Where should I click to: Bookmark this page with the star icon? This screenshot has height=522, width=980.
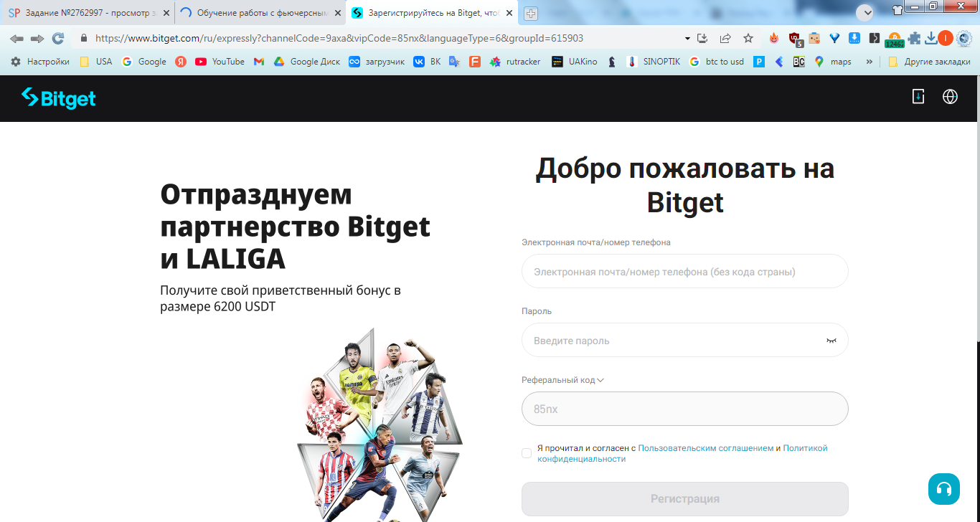748,39
